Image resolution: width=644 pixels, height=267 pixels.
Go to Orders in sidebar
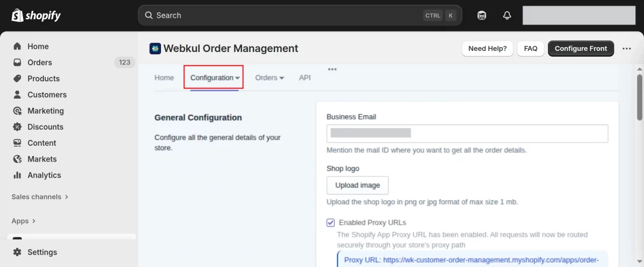coord(40,63)
